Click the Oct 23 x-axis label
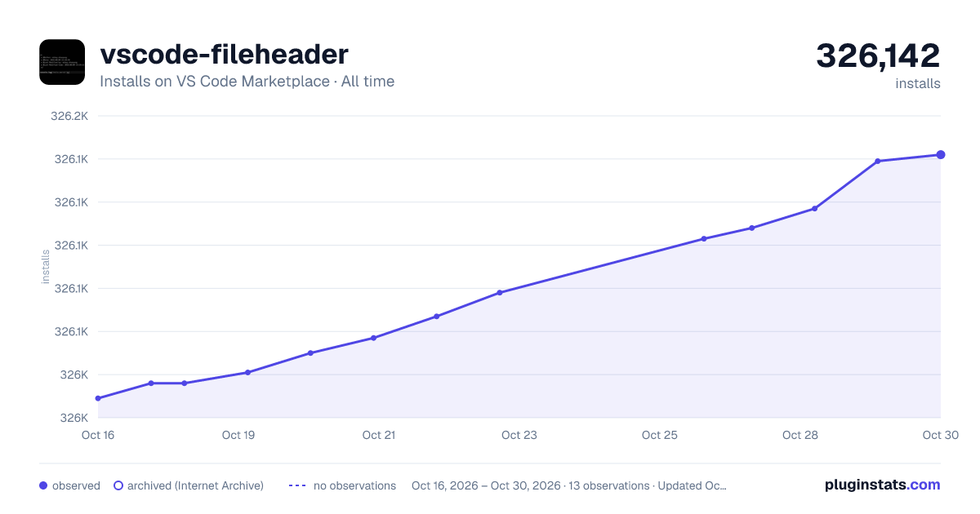Screen dimensions: 980x514 point(519,435)
